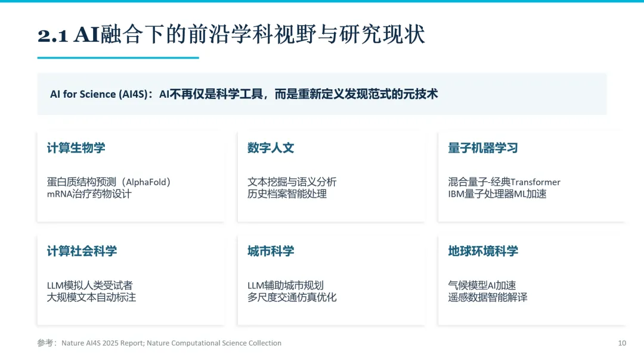Select the "AI for Science (AI4S)" banner text
The height and width of the screenshot is (361, 644).
point(244,94)
